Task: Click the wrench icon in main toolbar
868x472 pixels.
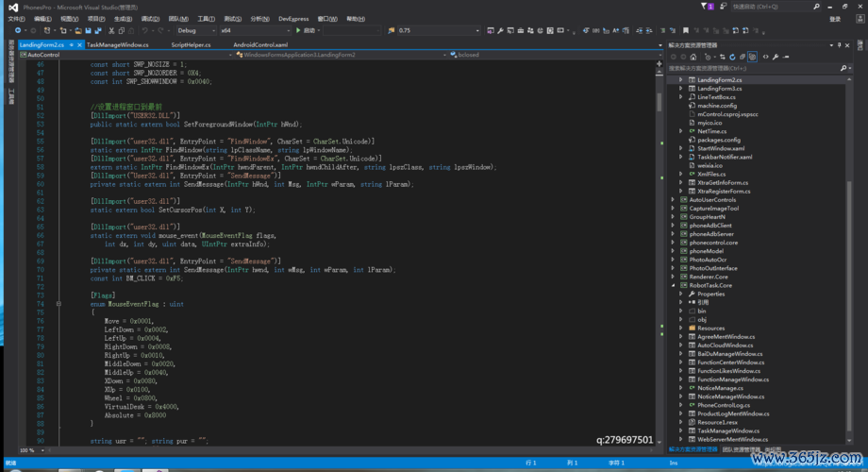Action: pos(500,30)
